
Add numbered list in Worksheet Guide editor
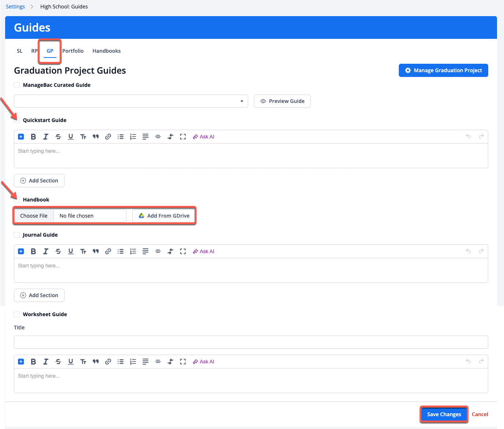pos(133,362)
